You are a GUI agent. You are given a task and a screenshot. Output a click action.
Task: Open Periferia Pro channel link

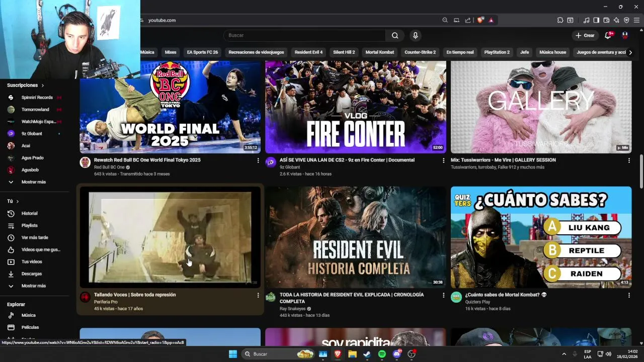106,302
